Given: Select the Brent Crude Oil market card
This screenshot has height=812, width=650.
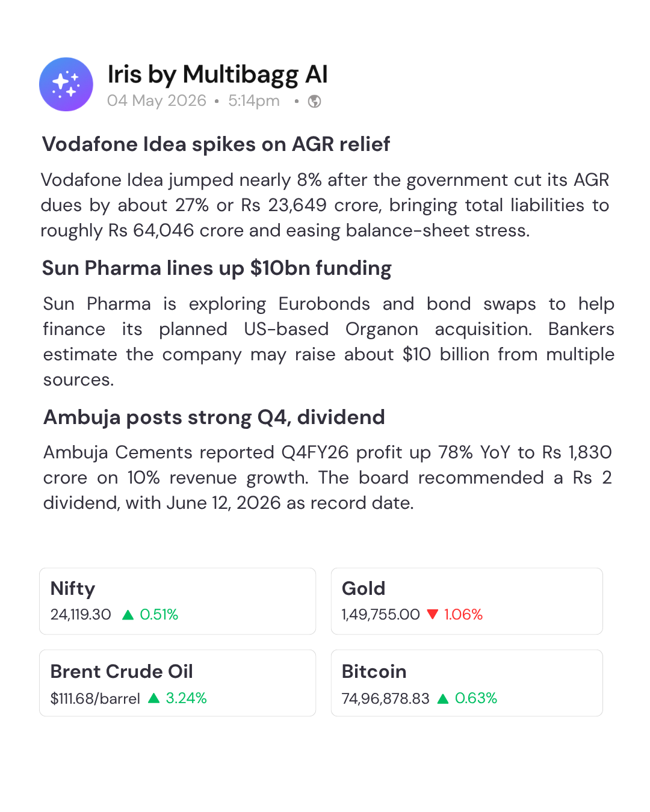Looking at the screenshot, I should coord(178,683).
